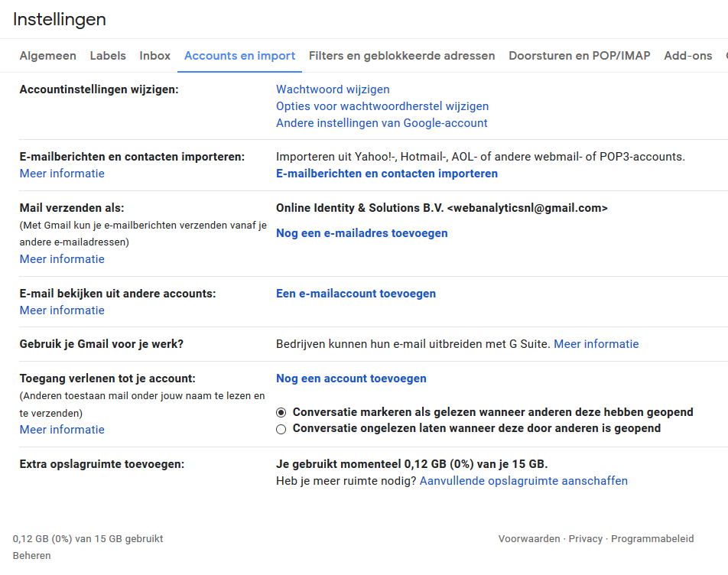The height and width of the screenshot is (575, 728).
Task: Open the Algemeen settings tab
Action: point(47,56)
